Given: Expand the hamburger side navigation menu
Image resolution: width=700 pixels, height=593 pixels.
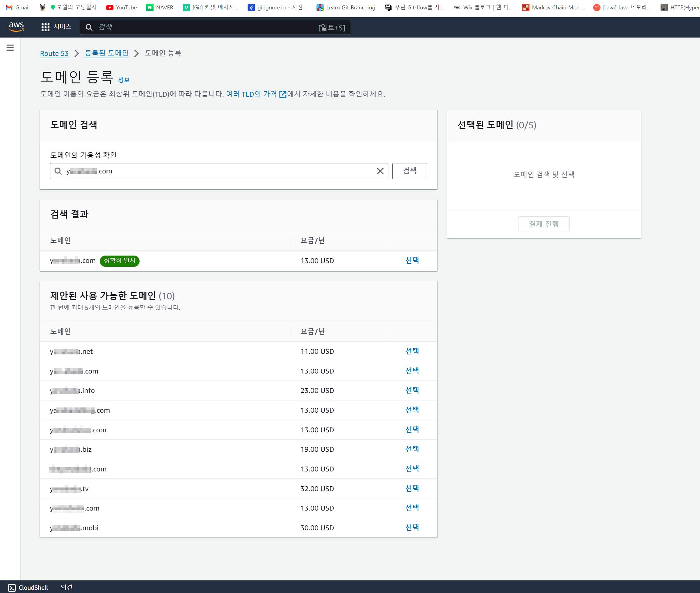Looking at the screenshot, I should (x=10, y=48).
